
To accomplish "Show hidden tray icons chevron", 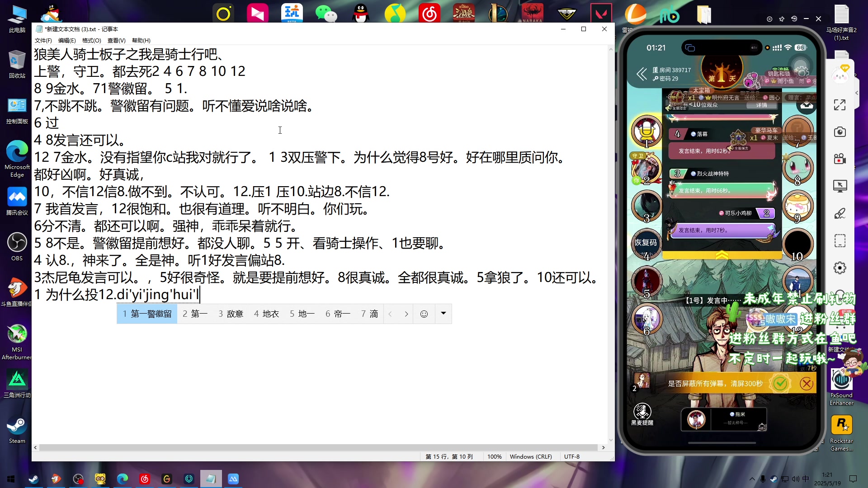I will pos(752,479).
